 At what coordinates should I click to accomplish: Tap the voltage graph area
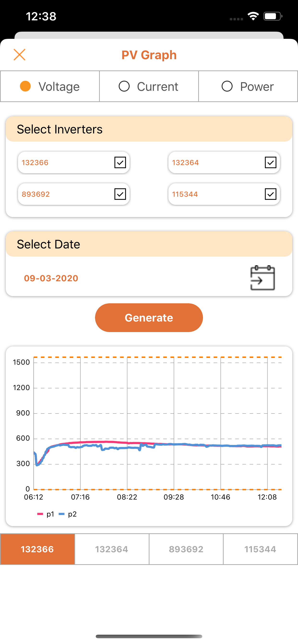pos(155,425)
